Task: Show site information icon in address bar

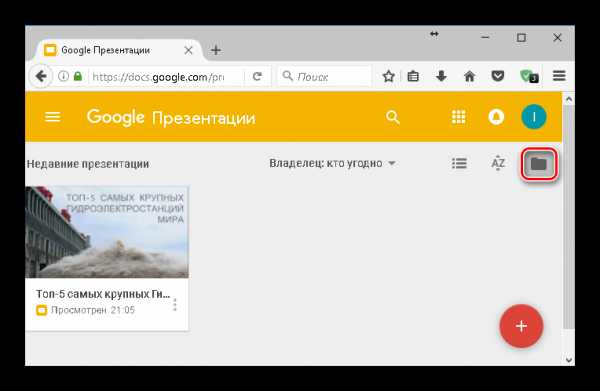Action: coord(63,76)
